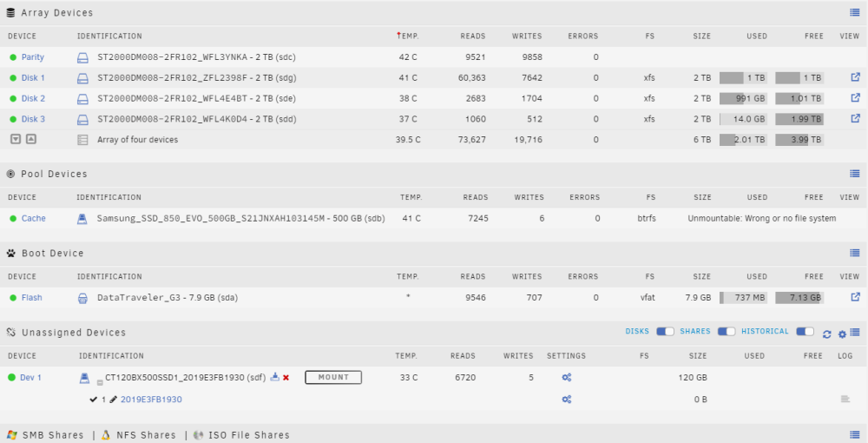The width and height of the screenshot is (868, 443).
Task: Open the SMB Shares tab
Action: tap(53, 434)
